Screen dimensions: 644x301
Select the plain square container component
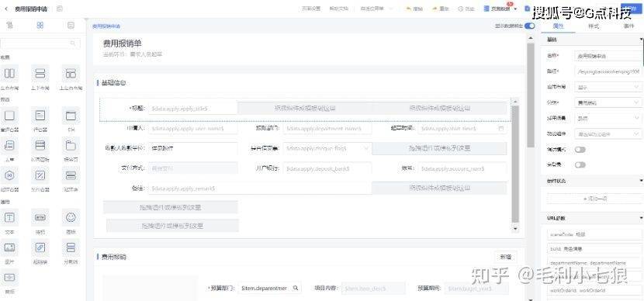(9, 116)
